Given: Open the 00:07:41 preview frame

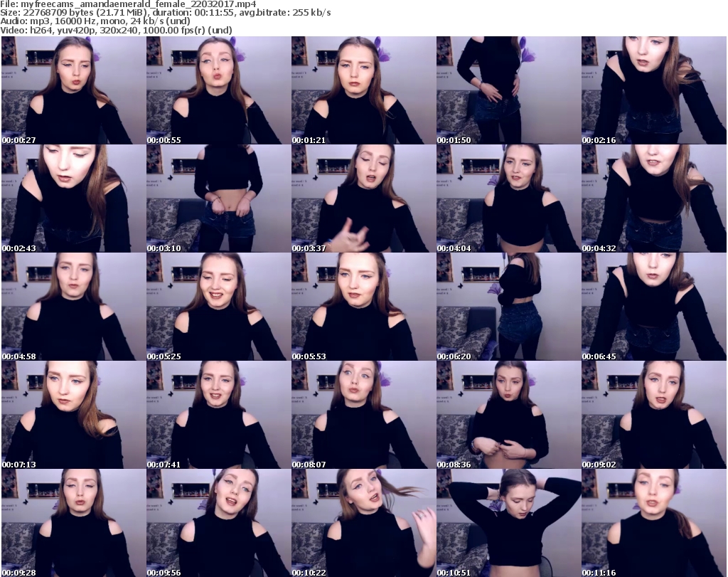Looking at the screenshot, I should [x=219, y=415].
